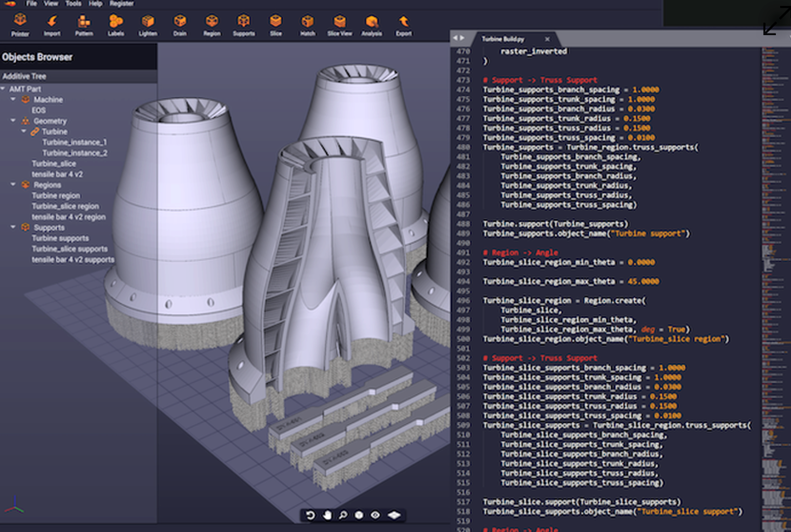Navigate forward with the editor right arrow

coord(462,38)
